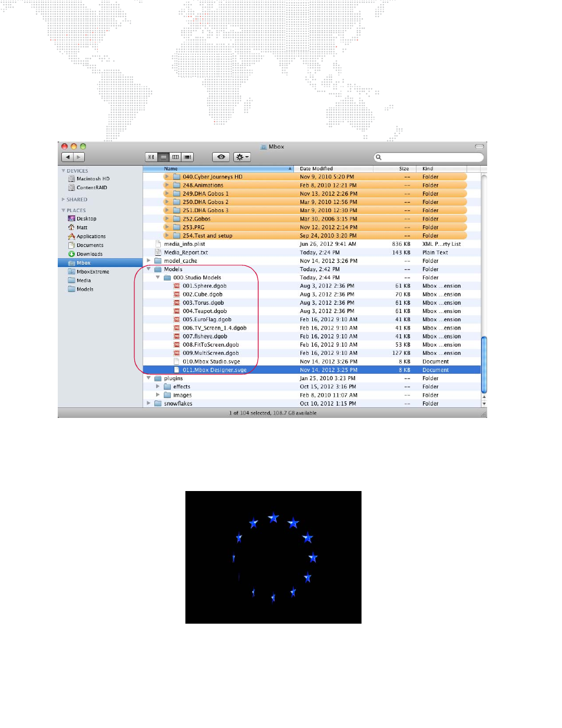Screen dimensions: 562x728
Task: Select the 253.PRG folder name
Action: [x=194, y=227]
